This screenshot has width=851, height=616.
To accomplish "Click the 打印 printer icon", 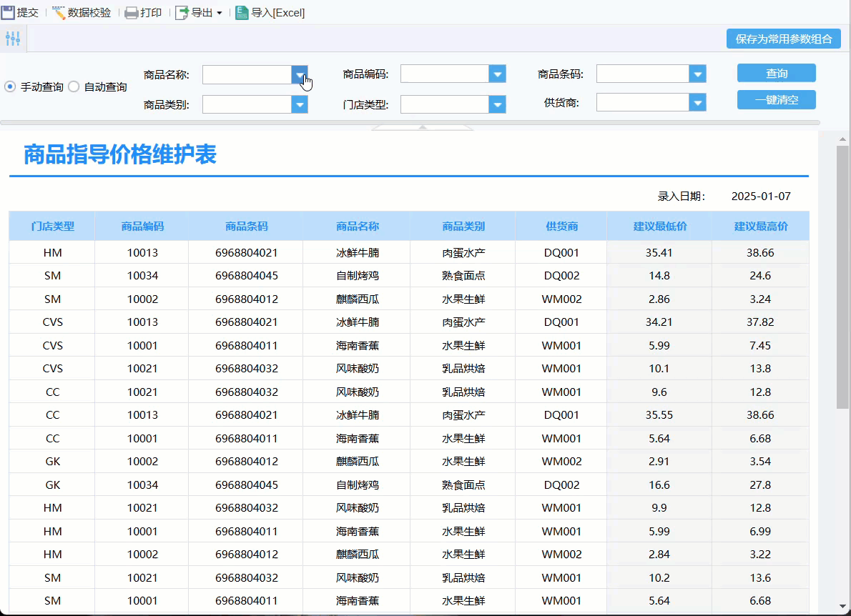I will tap(132, 12).
